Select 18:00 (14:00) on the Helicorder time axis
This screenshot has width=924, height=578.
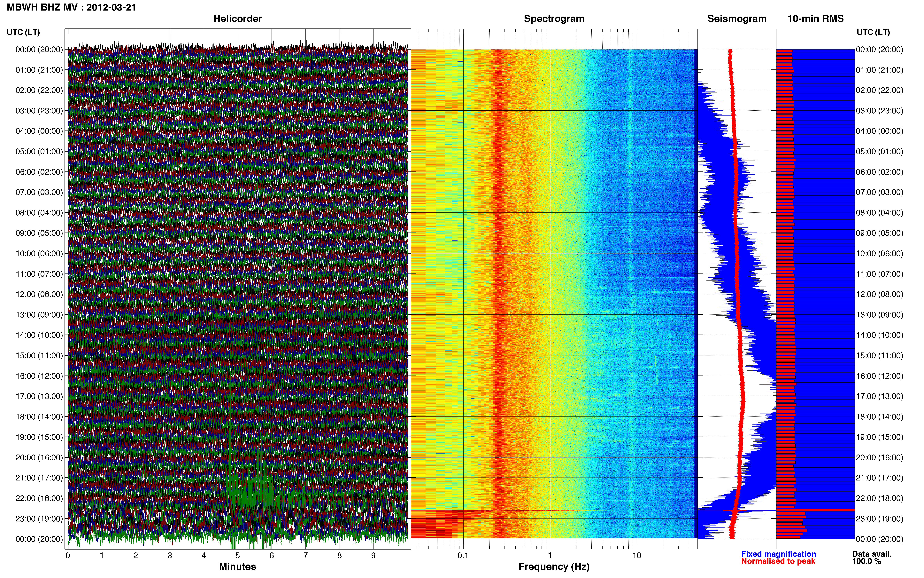39,417
